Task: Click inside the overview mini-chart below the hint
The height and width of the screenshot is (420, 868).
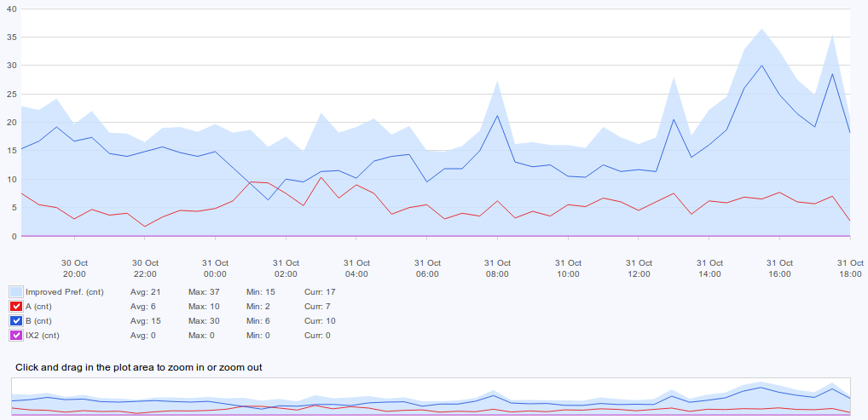Action: 431,396
